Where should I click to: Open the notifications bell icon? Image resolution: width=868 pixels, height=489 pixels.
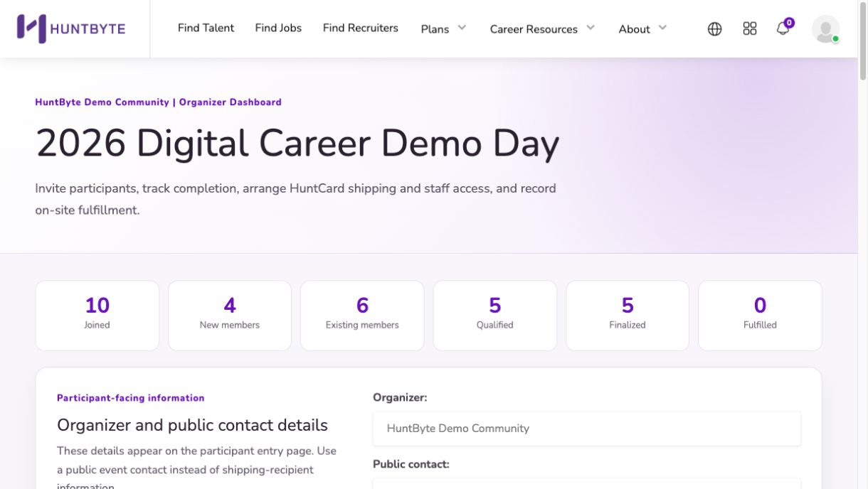click(x=783, y=28)
